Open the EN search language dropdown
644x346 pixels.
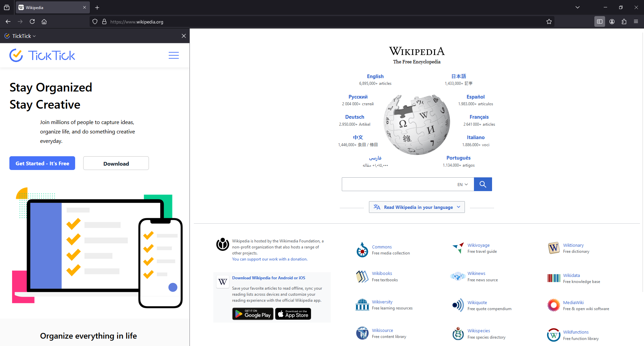click(463, 184)
